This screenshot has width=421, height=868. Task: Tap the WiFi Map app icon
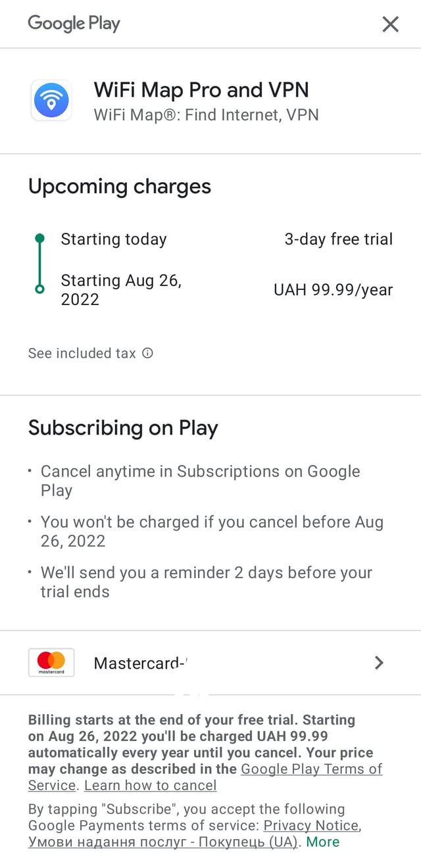pos(51,101)
